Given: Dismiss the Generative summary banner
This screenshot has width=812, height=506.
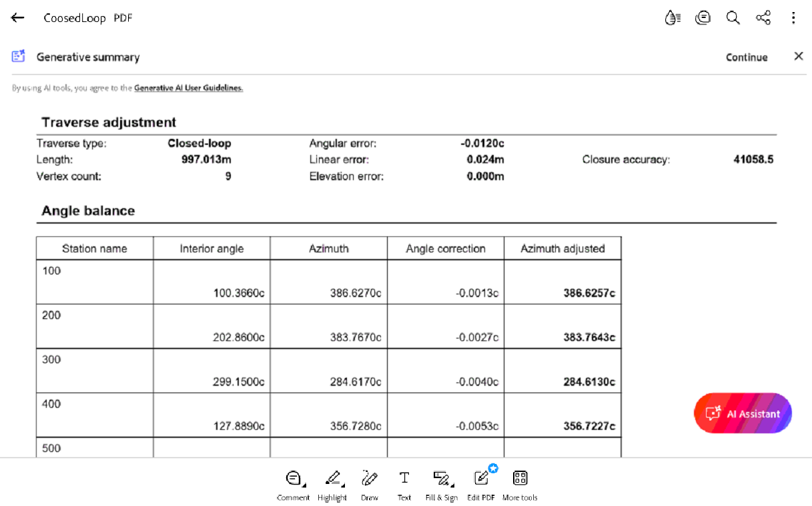Looking at the screenshot, I should pos(798,57).
